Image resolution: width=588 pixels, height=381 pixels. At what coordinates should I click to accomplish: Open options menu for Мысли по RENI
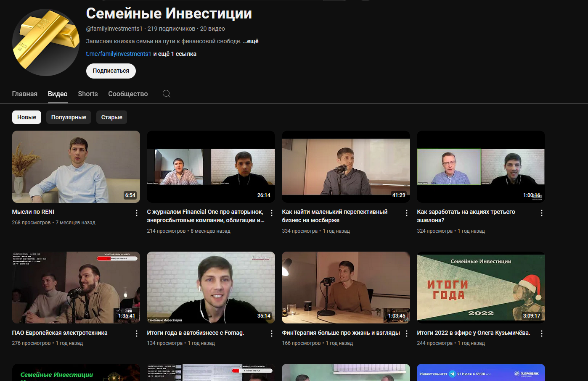(x=137, y=213)
